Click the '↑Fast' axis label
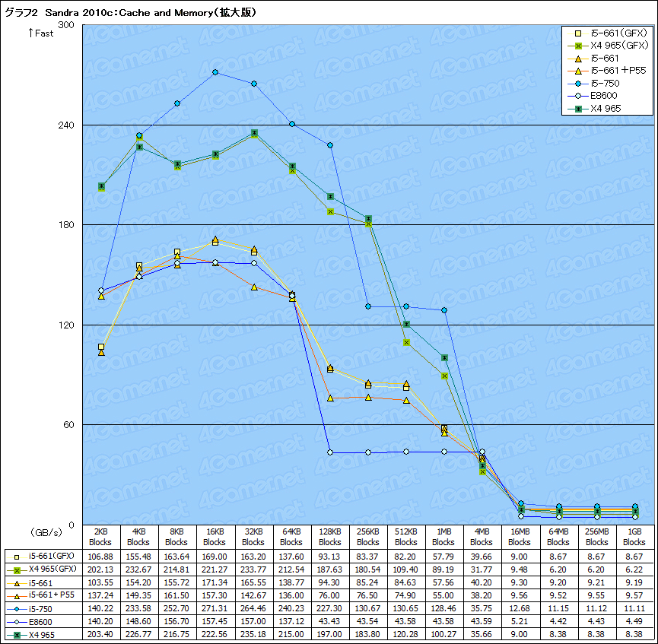658x644 pixels. 41,33
